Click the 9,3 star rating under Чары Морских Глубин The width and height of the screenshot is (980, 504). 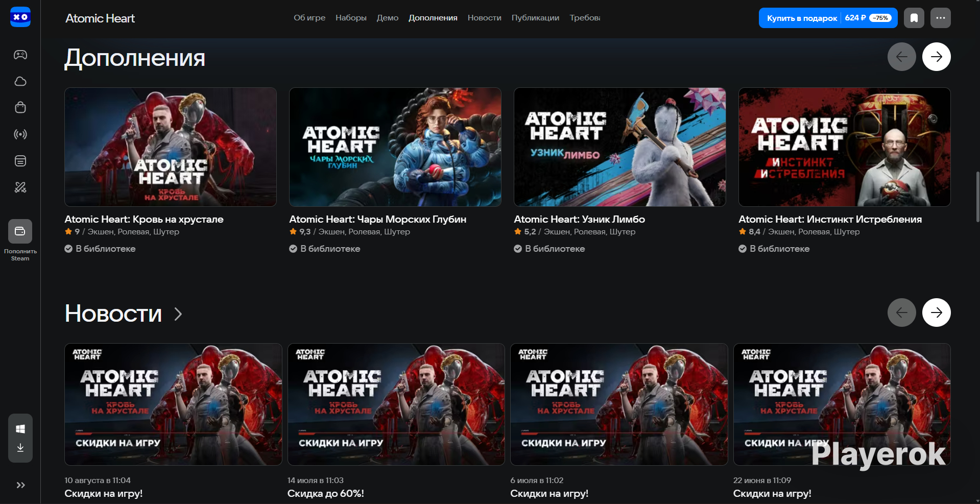pos(300,232)
